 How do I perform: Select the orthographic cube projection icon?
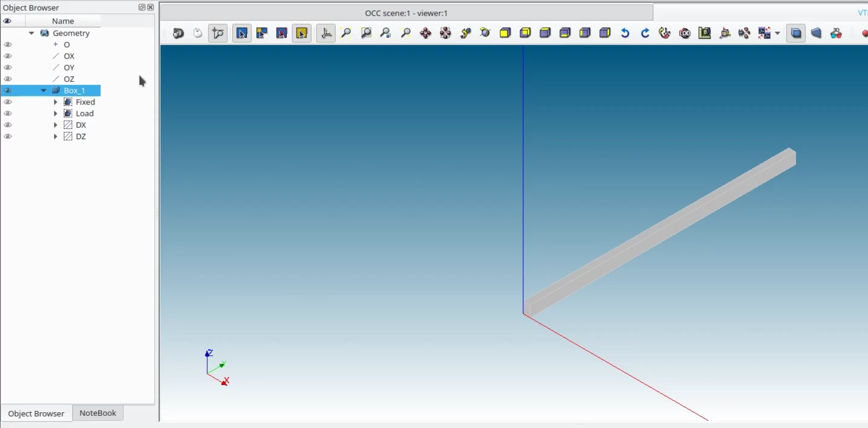(796, 33)
